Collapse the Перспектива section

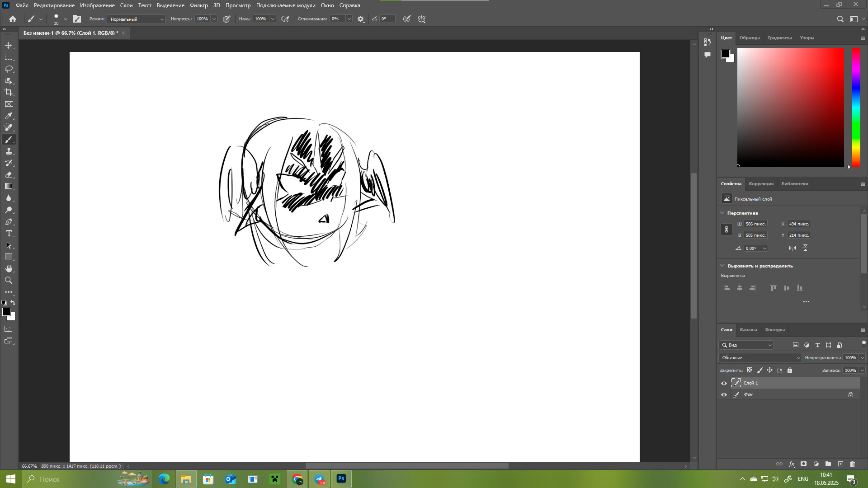pos(722,213)
